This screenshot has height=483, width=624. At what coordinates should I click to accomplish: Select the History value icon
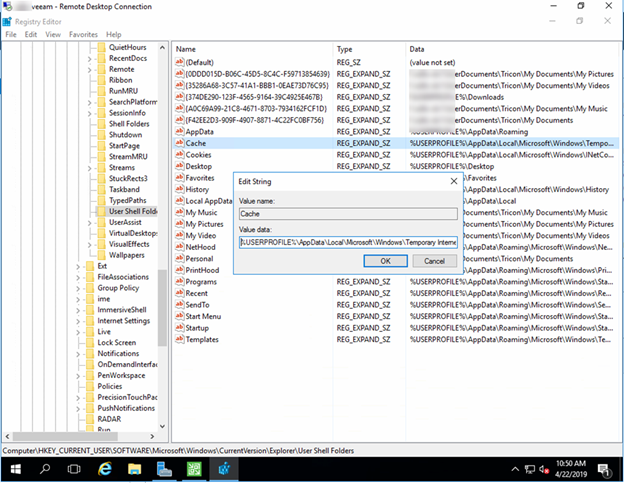(179, 189)
